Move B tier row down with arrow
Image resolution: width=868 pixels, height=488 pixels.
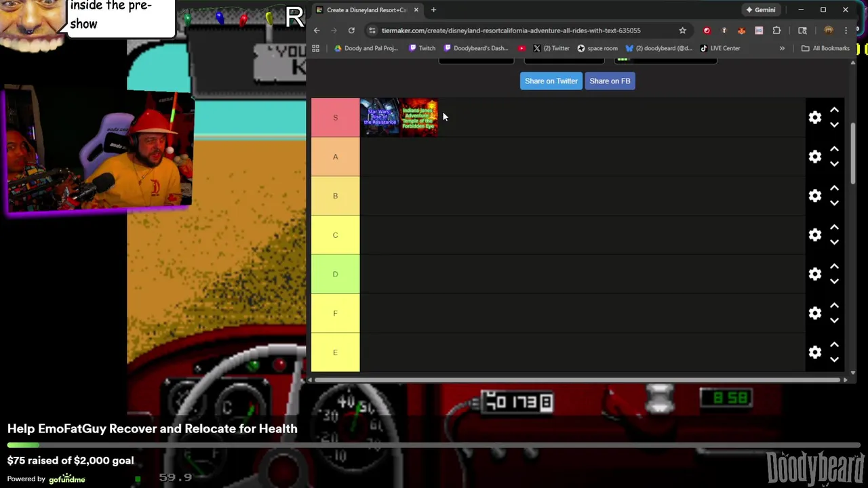click(835, 203)
